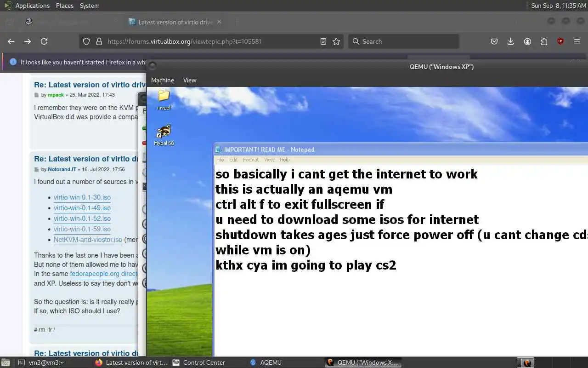Open Notepad Format menu

coord(251,160)
